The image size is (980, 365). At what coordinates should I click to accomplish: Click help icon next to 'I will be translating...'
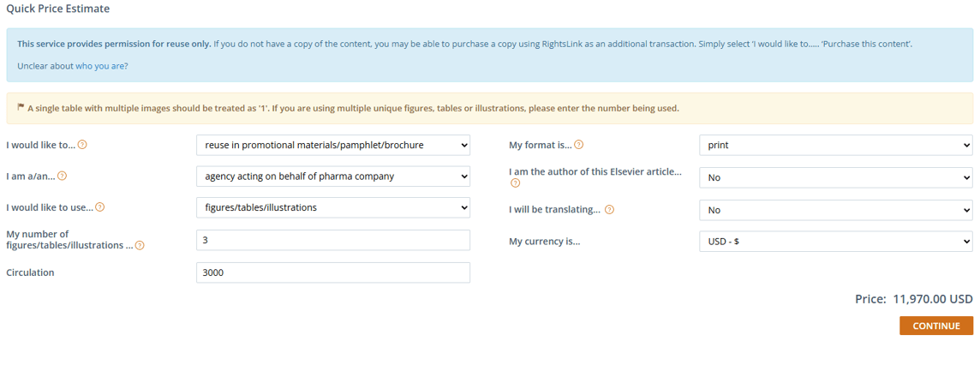(609, 210)
